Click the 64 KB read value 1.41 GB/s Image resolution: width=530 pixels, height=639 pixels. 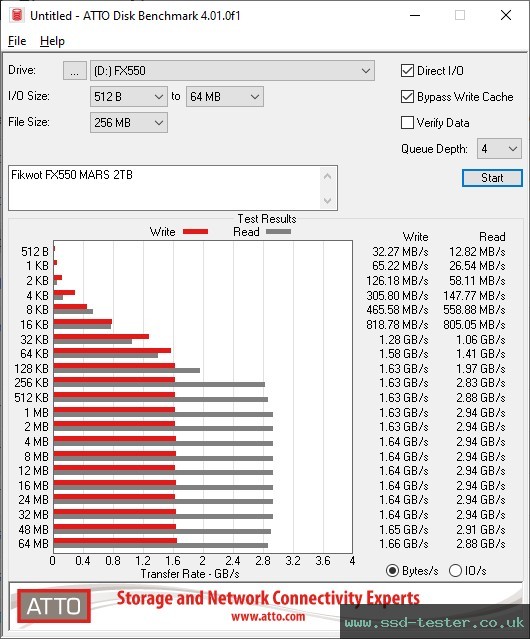481,354
